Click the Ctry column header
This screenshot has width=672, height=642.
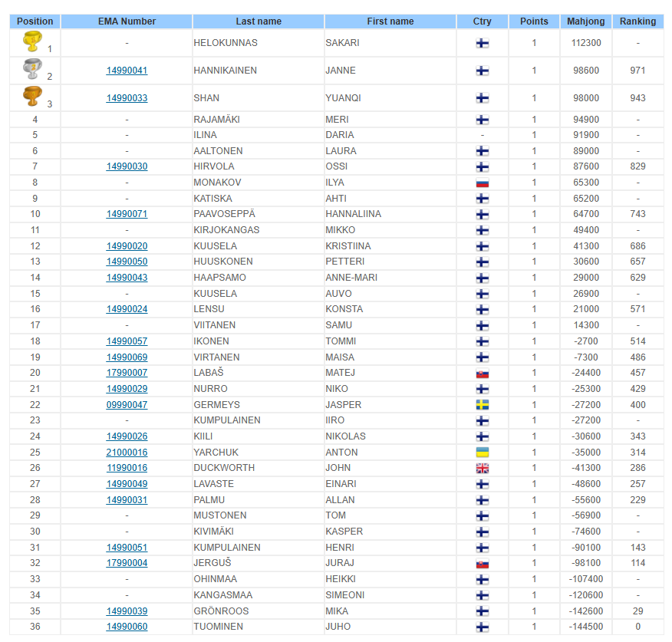pyautogui.click(x=483, y=21)
